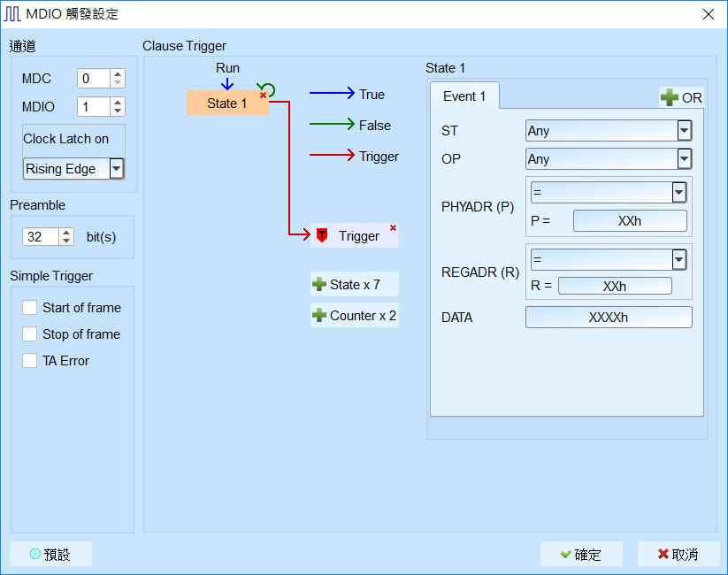Screen dimensions: 728x575
Task: Close the MDIO trigger settings dialog
Action: pos(708,14)
